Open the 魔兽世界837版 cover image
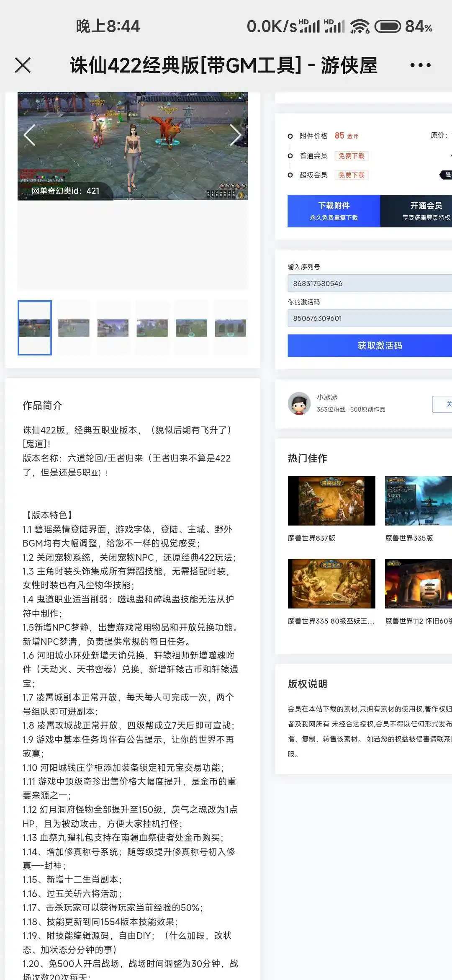Screen dimensions: 452x980 (x=331, y=501)
